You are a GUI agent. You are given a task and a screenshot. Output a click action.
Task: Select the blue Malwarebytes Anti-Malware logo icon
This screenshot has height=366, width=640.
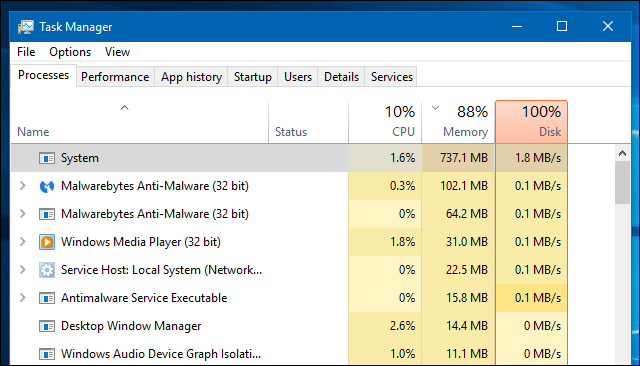tap(47, 186)
